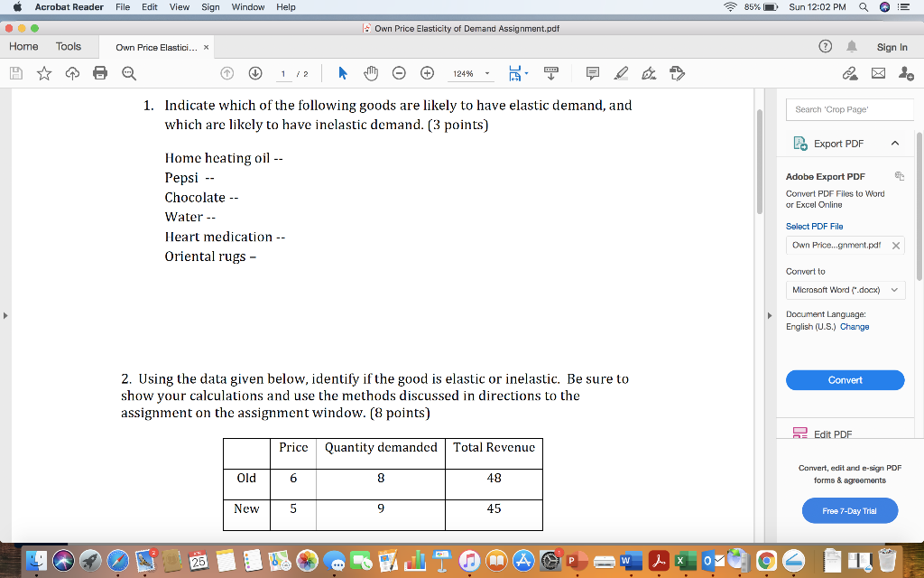Click the blue Convert button
The image size is (924, 578).
click(845, 380)
